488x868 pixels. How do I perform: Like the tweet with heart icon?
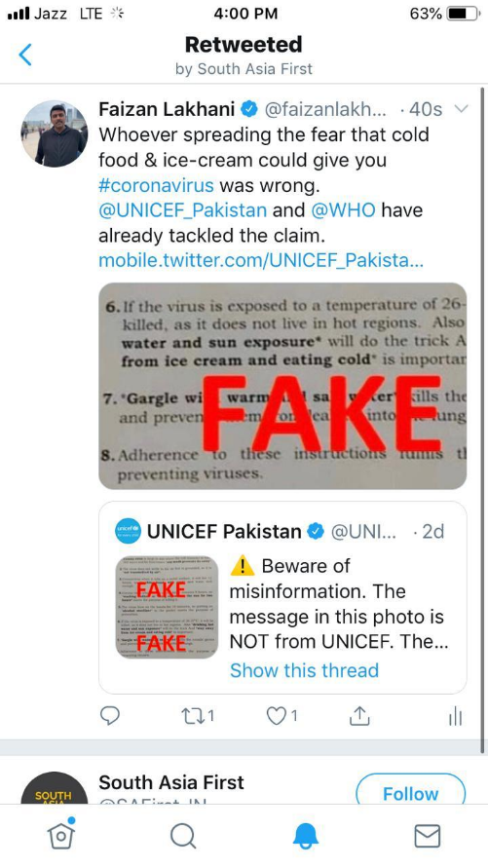point(282,716)
